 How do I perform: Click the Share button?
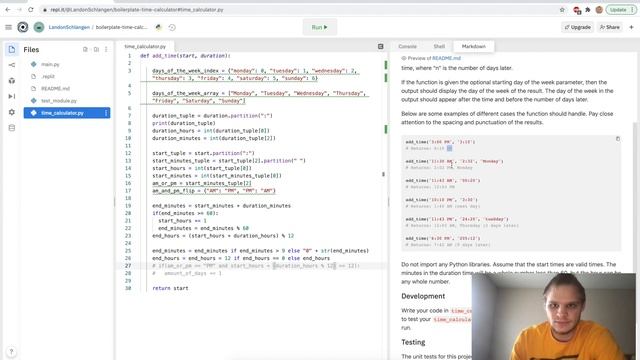point(609,27)
